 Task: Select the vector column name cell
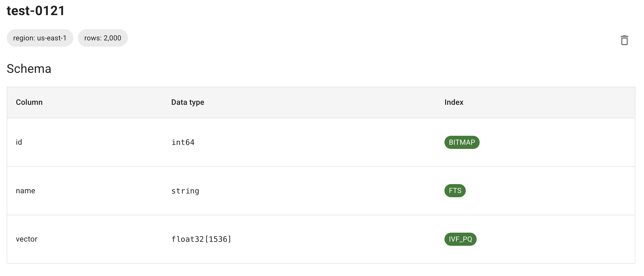27,239
